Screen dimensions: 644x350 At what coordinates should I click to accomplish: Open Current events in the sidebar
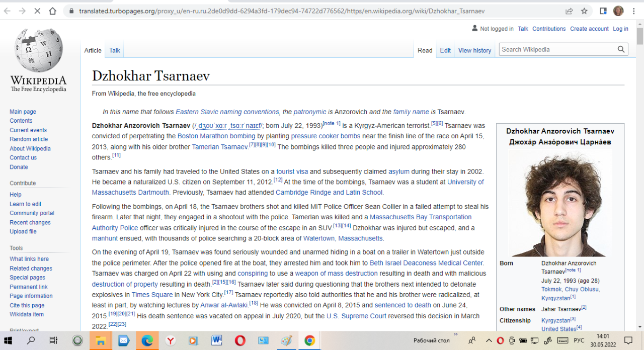[x=28, y=130]
